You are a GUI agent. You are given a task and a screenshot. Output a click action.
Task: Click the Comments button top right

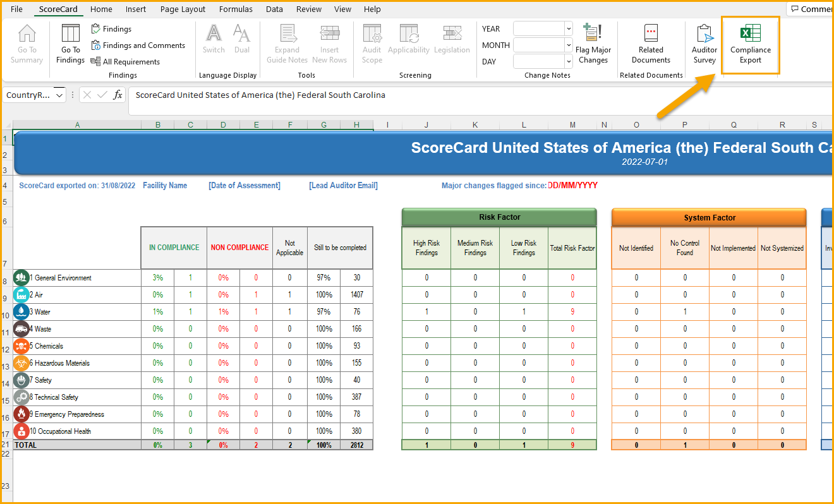(x=815, y=8)
